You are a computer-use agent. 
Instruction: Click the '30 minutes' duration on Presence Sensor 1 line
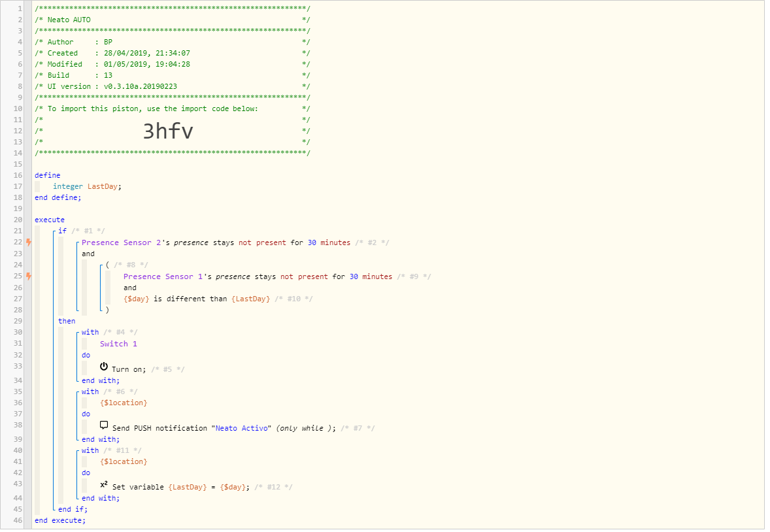point(371,277)
